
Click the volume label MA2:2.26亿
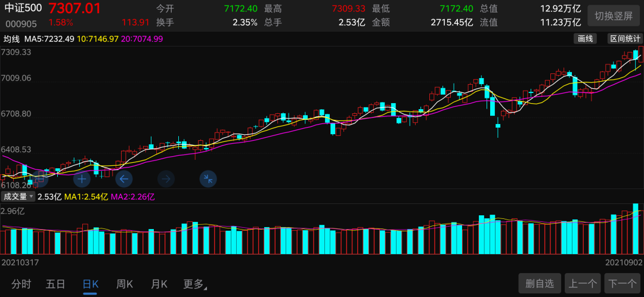coord(132,197)
